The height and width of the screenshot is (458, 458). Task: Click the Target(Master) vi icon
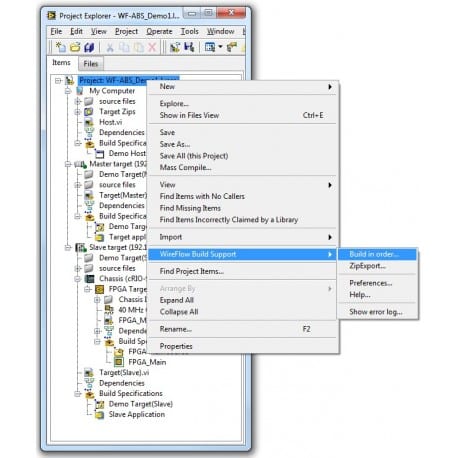89,195
